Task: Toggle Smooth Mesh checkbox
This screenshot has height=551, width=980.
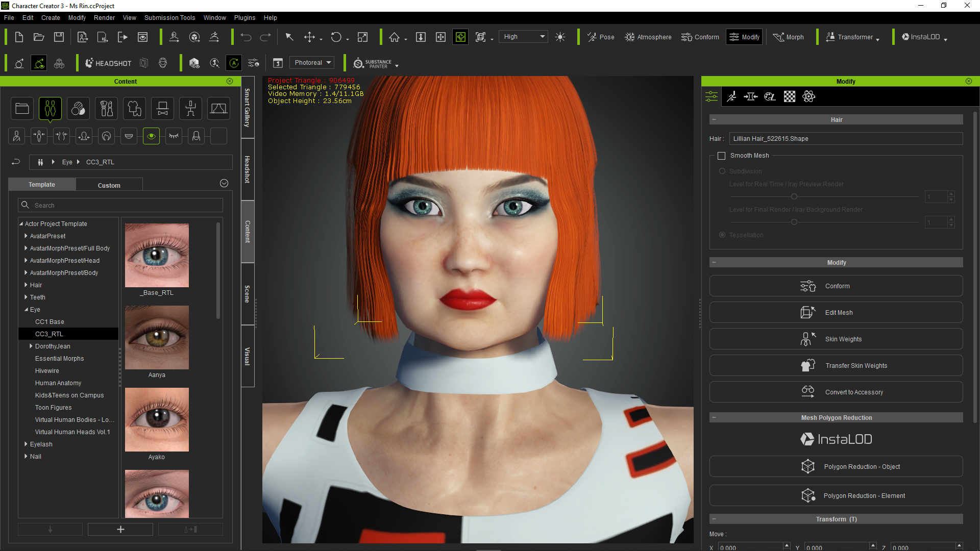Action: [721, 156]
